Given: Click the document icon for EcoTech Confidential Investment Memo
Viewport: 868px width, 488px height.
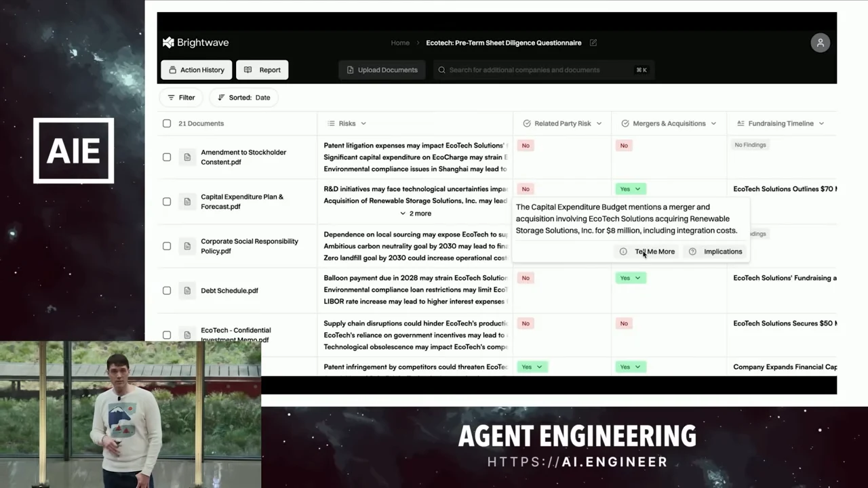Looking at the screenshot, I should [187, 335].
